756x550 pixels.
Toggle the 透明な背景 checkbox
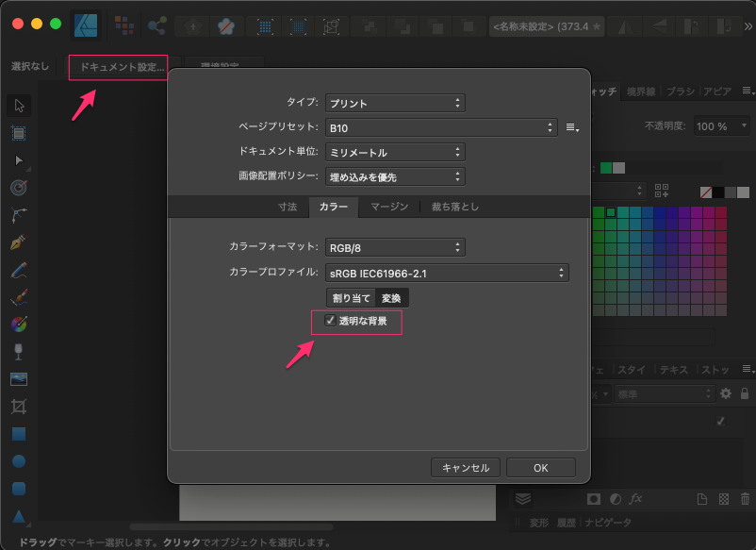(x=330, y=322)
